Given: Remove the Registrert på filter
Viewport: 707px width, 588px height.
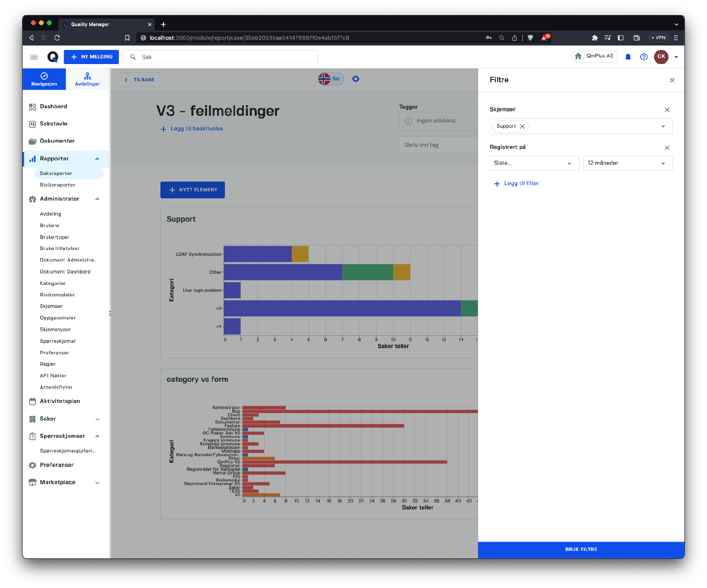Looking at the screenshot, I should [x=667, y=148].
